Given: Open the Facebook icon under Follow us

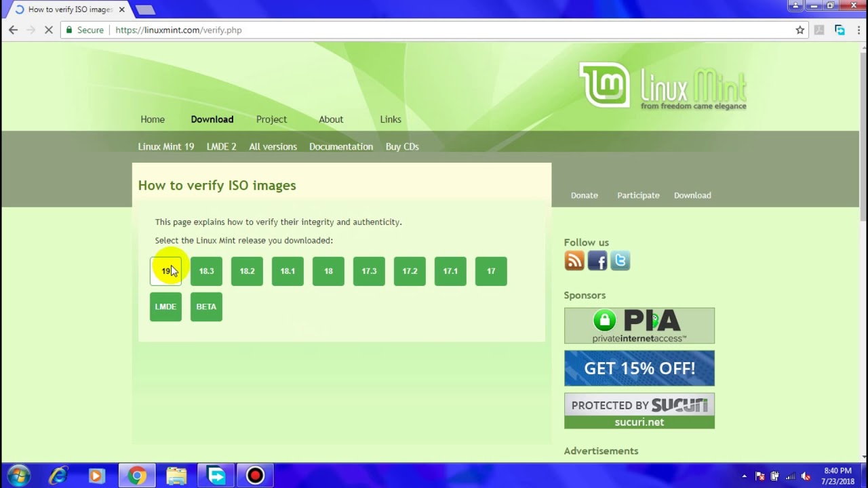Looking at the screenshot, I should [x=597, y=261].
